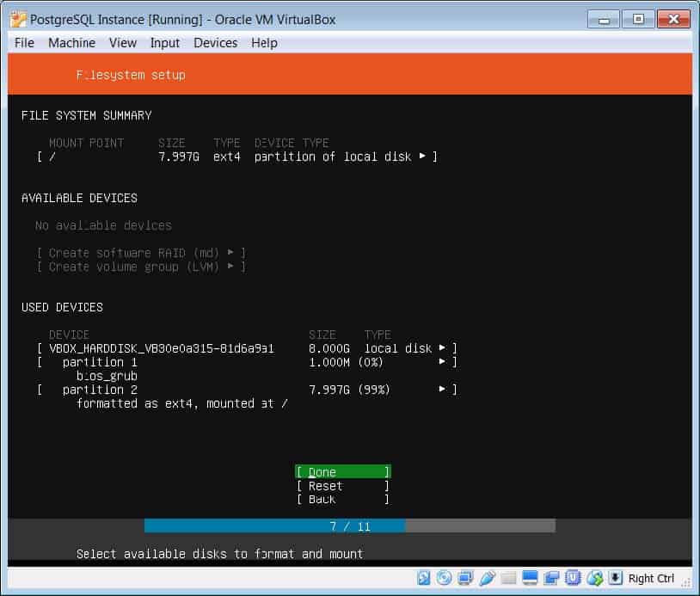Open the View menu
The width and height of the screenshot is (700, 596).
coord(123,43)
